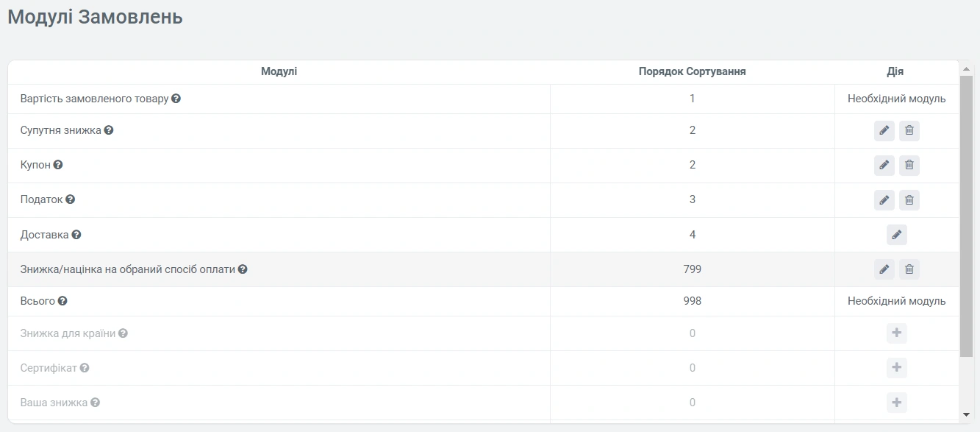Edit Знижка/націнка на обраний спосіб оплати module

(x=884, y=269)
